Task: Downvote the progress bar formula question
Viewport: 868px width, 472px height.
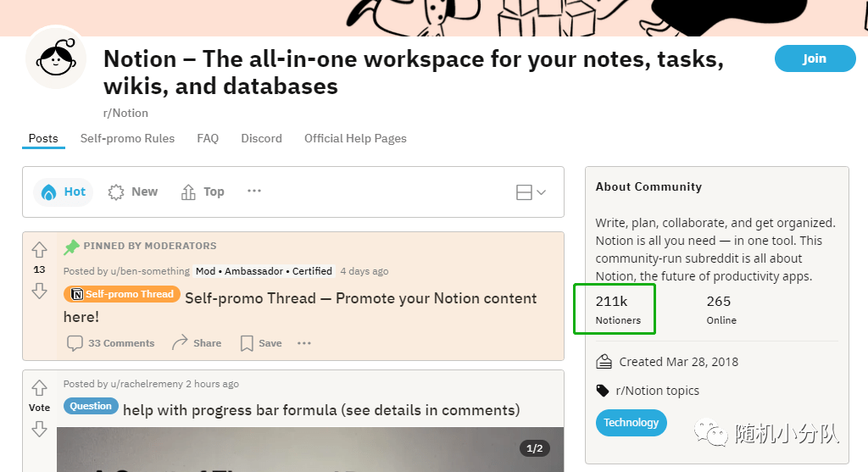Action: [x=39, y=429]
